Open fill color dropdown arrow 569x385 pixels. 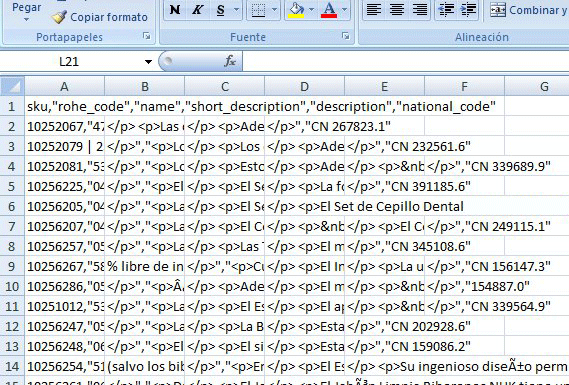click(x=311, y=10)
